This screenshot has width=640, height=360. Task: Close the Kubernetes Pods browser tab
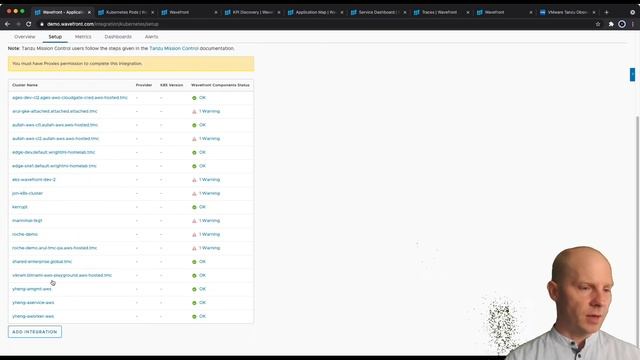point(153,12)
